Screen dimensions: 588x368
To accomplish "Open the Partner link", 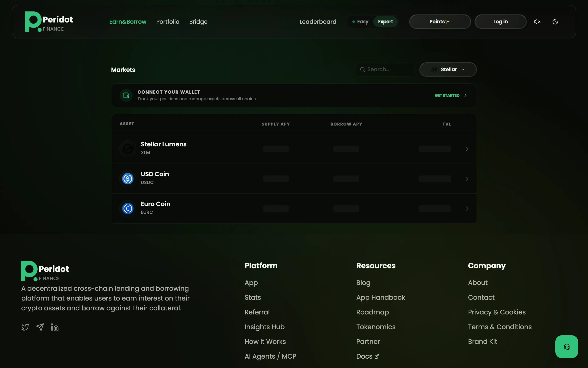I will tap(368, 341).
